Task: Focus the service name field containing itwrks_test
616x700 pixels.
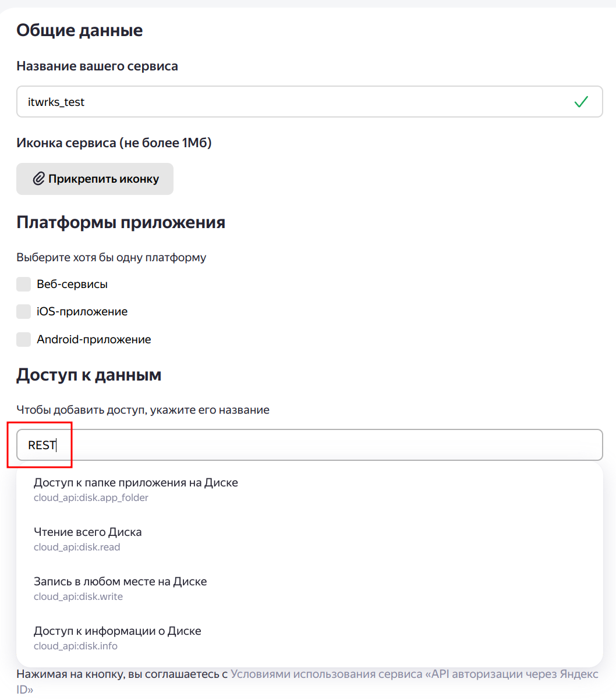Action: (x=291, y=102)
